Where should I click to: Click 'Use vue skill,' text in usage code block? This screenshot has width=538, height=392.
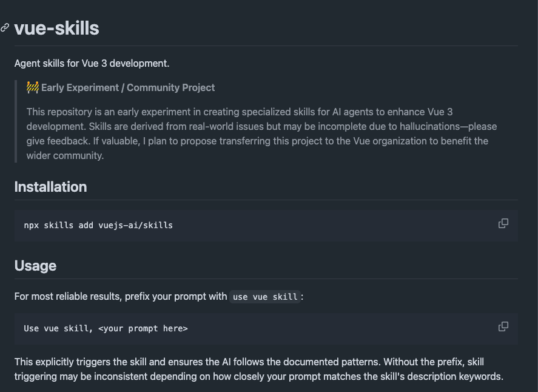coord(58,328)
